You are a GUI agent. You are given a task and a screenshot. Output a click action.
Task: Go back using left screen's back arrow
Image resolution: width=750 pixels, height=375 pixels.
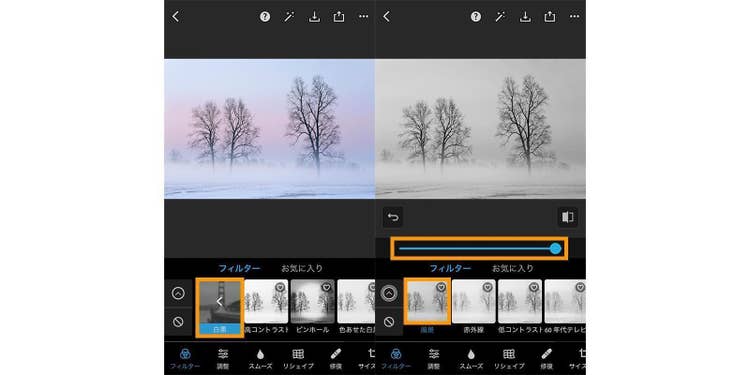click(176, 17)
